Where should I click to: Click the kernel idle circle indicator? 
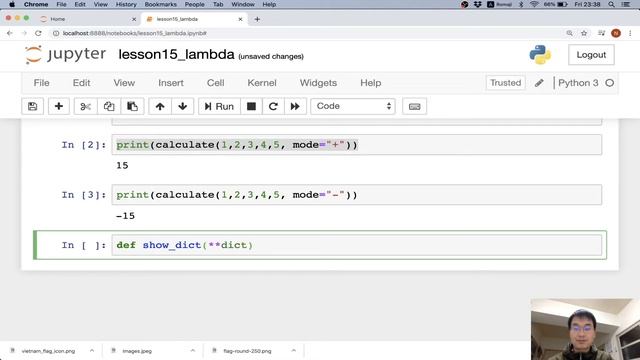609,83
